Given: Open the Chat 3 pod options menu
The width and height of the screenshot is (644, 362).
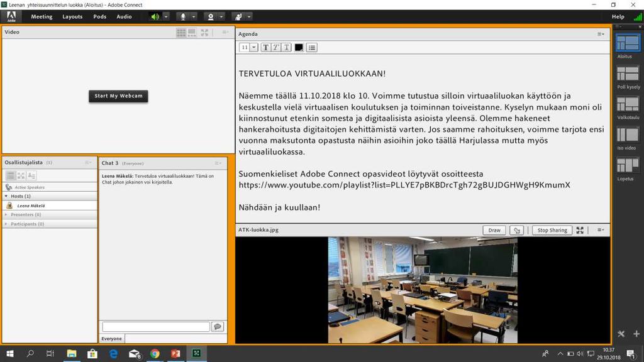Looking at the screenshot, I should click(x=218, y=163).
